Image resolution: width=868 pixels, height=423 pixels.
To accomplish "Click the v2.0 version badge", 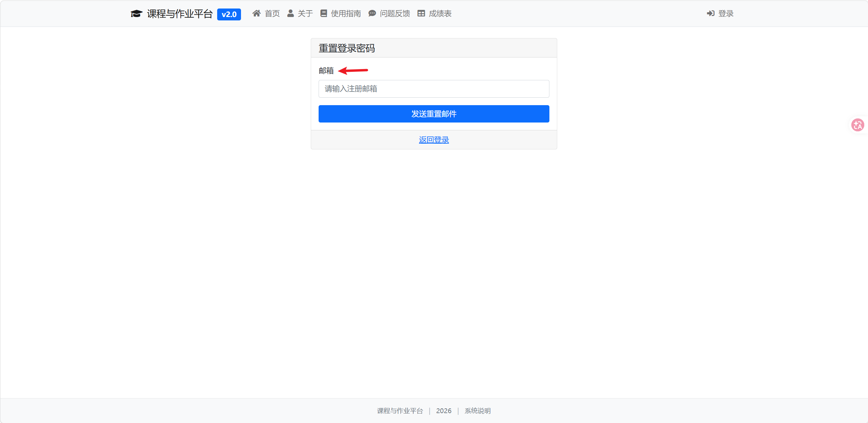I will tap(229, 14).
